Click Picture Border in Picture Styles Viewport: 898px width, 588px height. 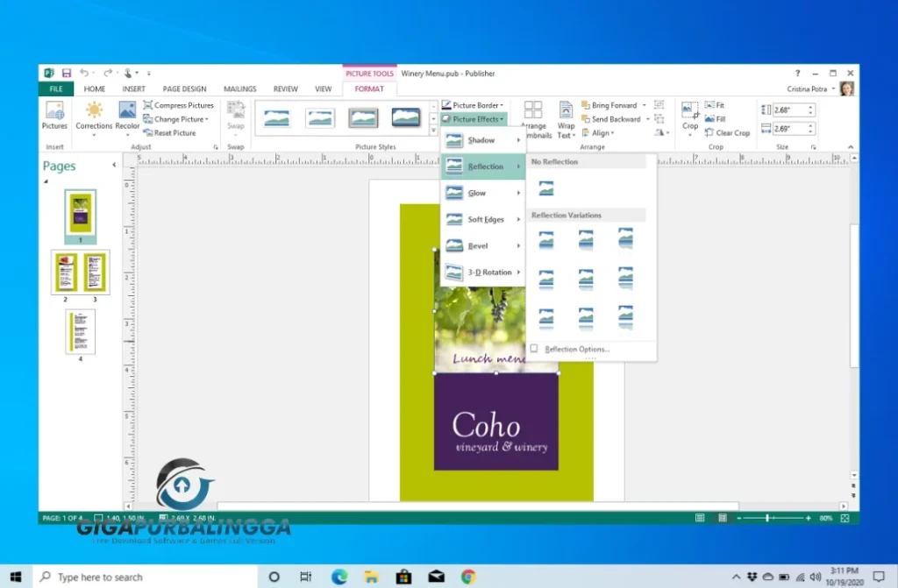474,104
